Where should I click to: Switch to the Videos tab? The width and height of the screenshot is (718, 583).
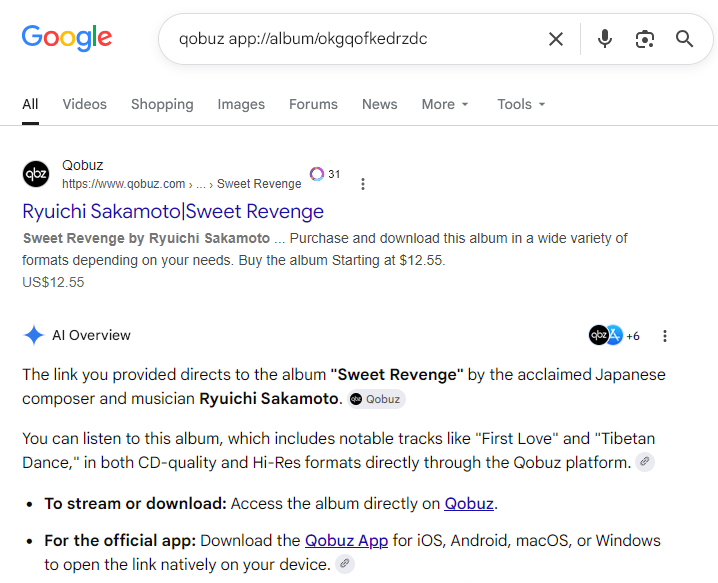click(85, 104)
